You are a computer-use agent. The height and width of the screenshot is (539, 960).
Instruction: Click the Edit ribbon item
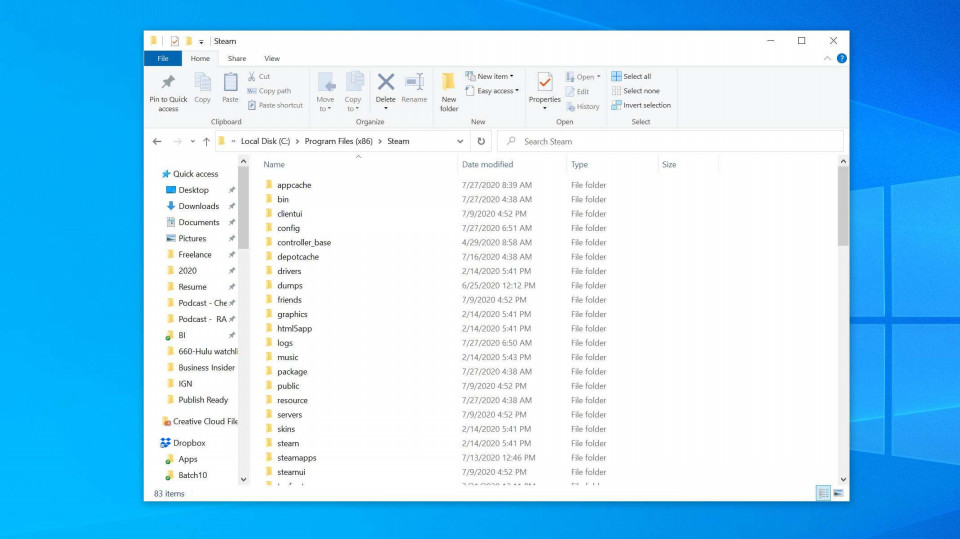[577, 91]
